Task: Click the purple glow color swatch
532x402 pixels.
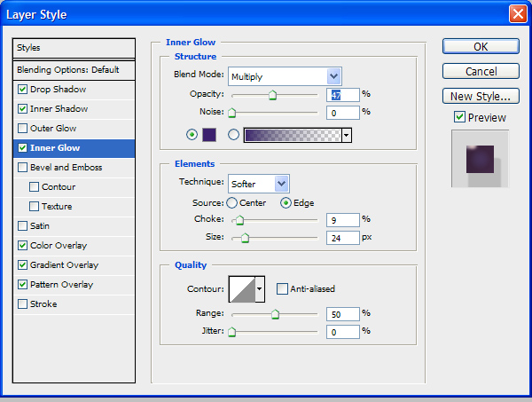Action: point(209,135)
